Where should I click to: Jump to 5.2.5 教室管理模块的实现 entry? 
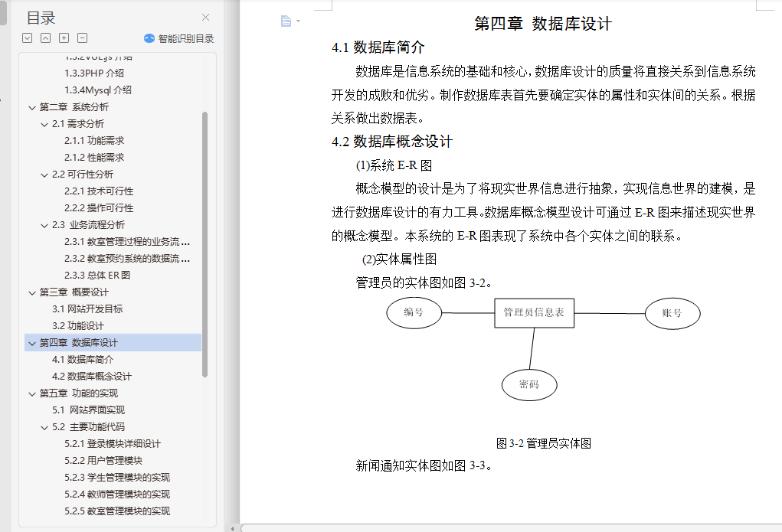(117, 511)
